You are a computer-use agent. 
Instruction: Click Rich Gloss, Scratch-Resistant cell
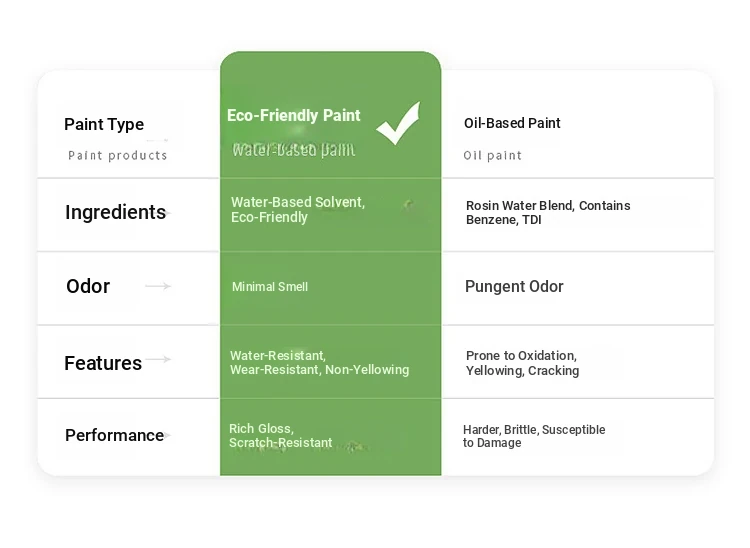click(x=280, y=436)
